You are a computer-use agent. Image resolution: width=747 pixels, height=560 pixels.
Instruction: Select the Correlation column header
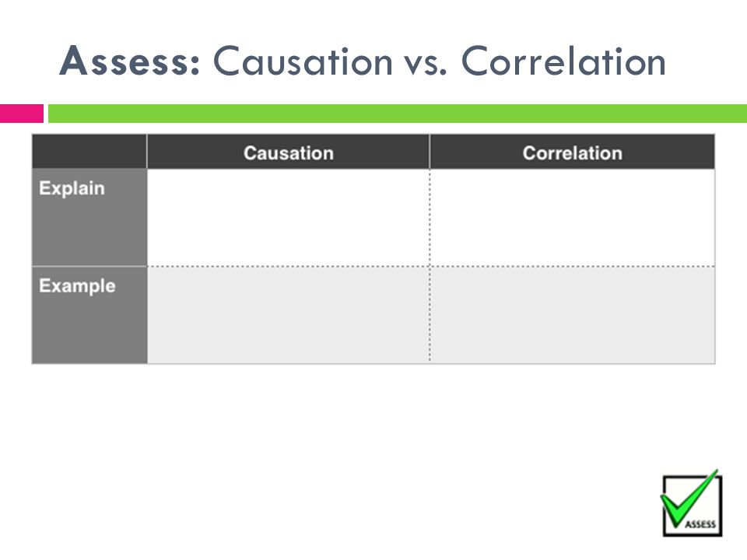click(x=572, y=153)
